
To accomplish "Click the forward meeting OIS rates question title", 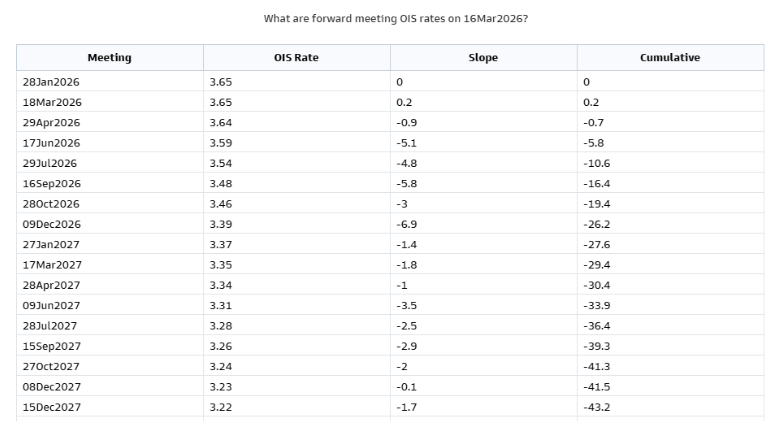I will pyautogui.click(x=389, y=19).
